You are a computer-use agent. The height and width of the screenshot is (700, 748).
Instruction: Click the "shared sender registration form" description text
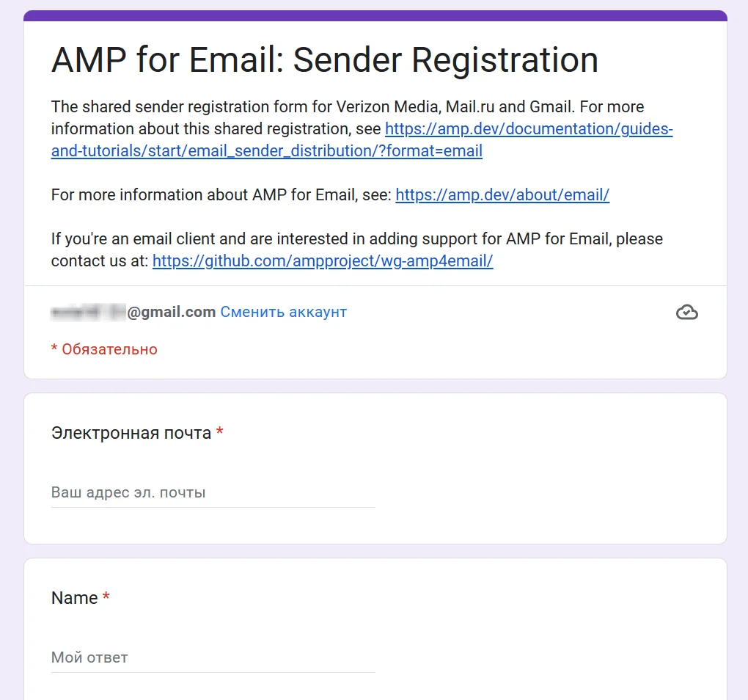220,107
